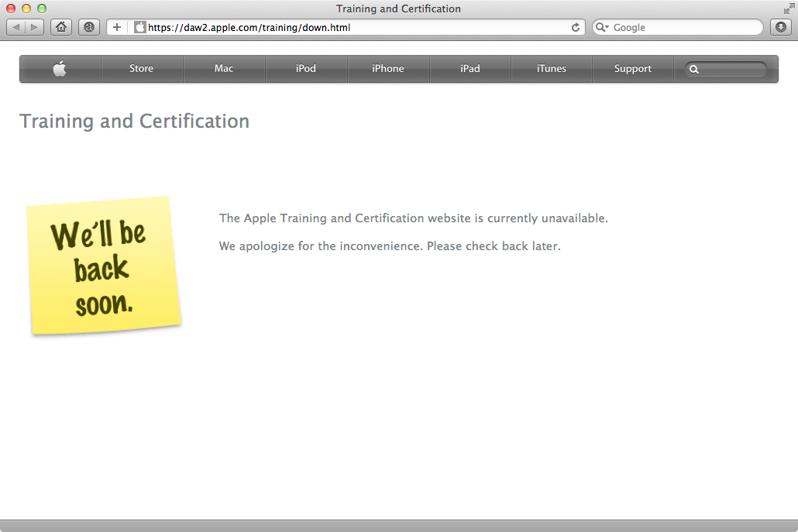The image size is (798, 532).
Task: Open the iPod tab in Apple navigation
Action: tap(306, 69)
